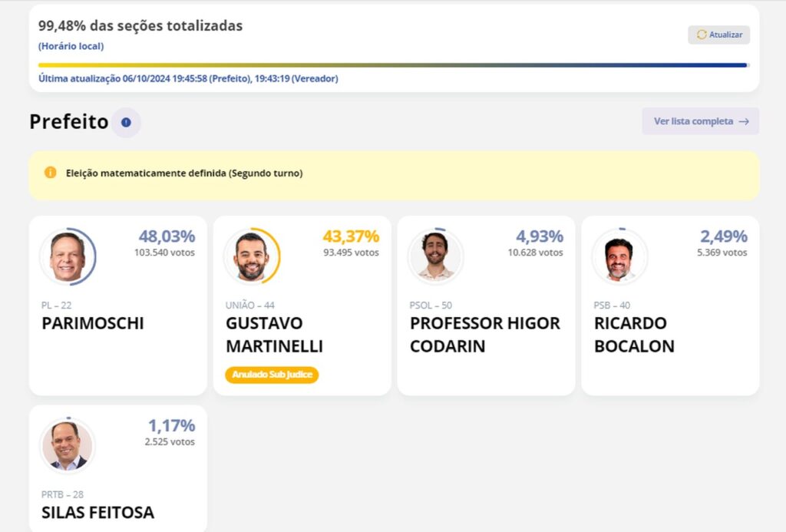Click the orange info icon in election notice
Viewport: 786px width, 532px height.
50,173
